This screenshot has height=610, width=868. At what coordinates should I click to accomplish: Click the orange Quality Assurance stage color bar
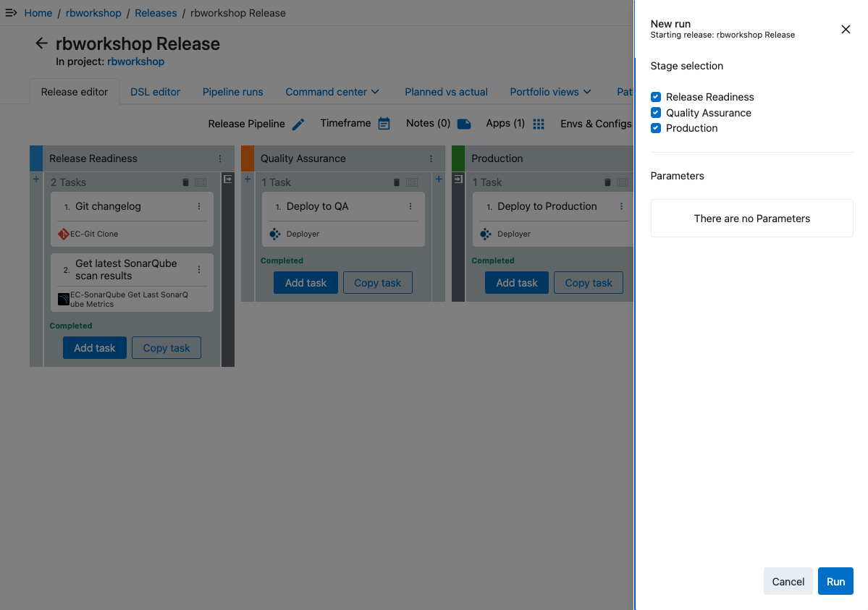(x=248, y=158)
